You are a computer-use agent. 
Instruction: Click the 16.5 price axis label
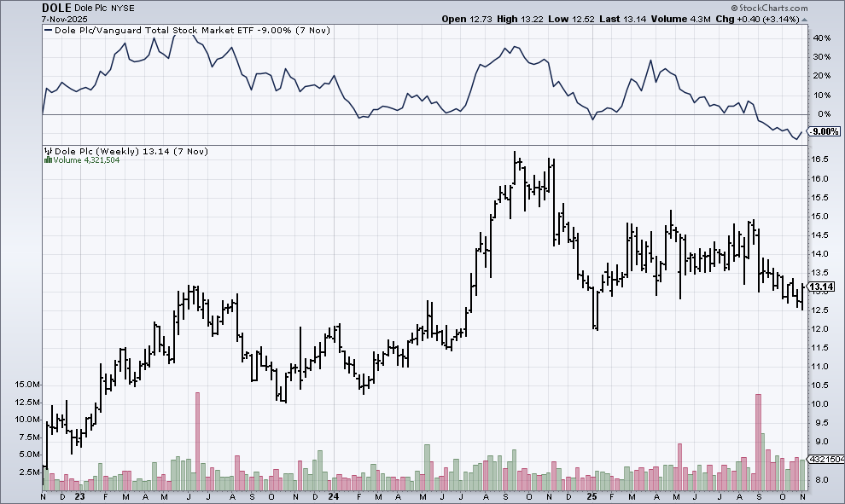click(819, 159)
